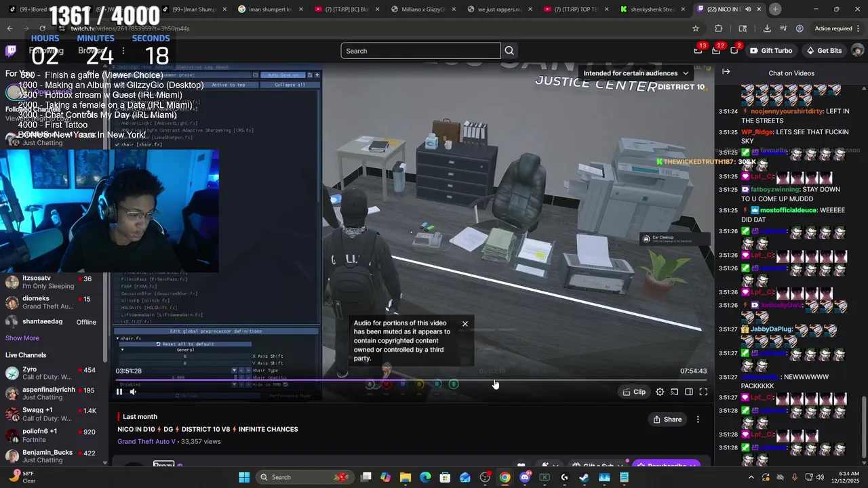Image resolution: width=868 pixels, height=488 pixels.
Task: Open the Twitch activity icon with 2 badge
Action: 734,50
